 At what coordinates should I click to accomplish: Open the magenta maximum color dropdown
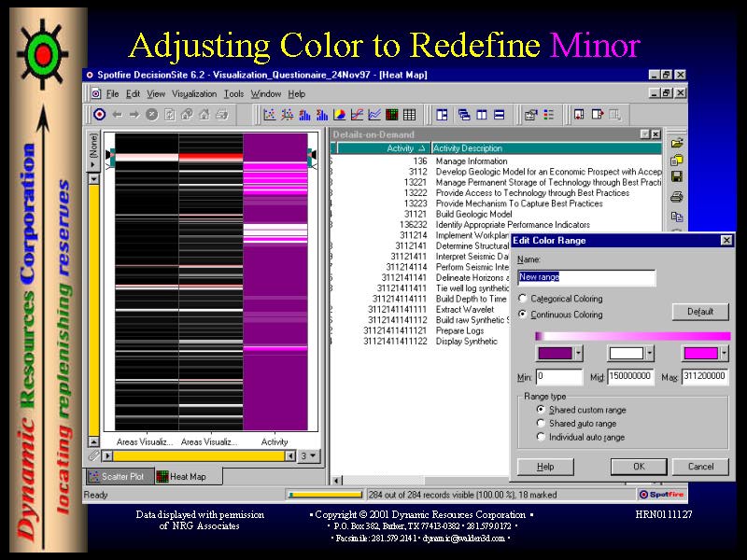(726, 354)
